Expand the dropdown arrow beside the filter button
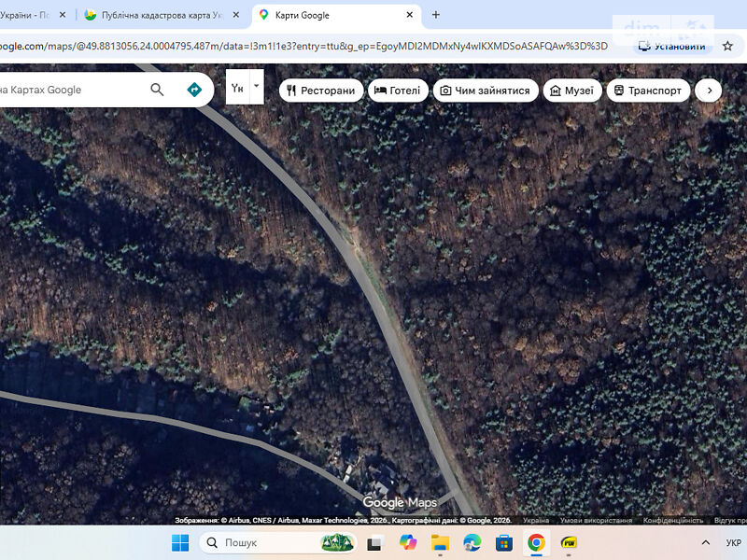The image size is (747, 560). (x=256, y=87)
